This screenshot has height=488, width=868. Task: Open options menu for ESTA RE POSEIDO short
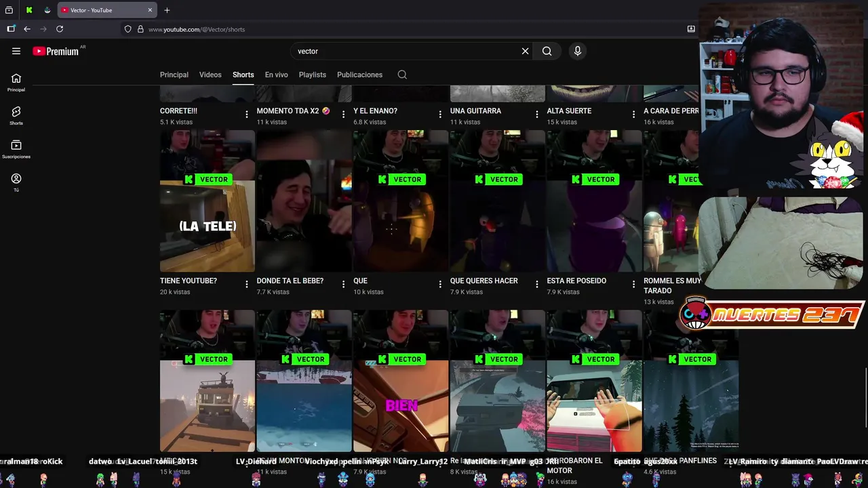pyautogui.click(x=633, y=285)
